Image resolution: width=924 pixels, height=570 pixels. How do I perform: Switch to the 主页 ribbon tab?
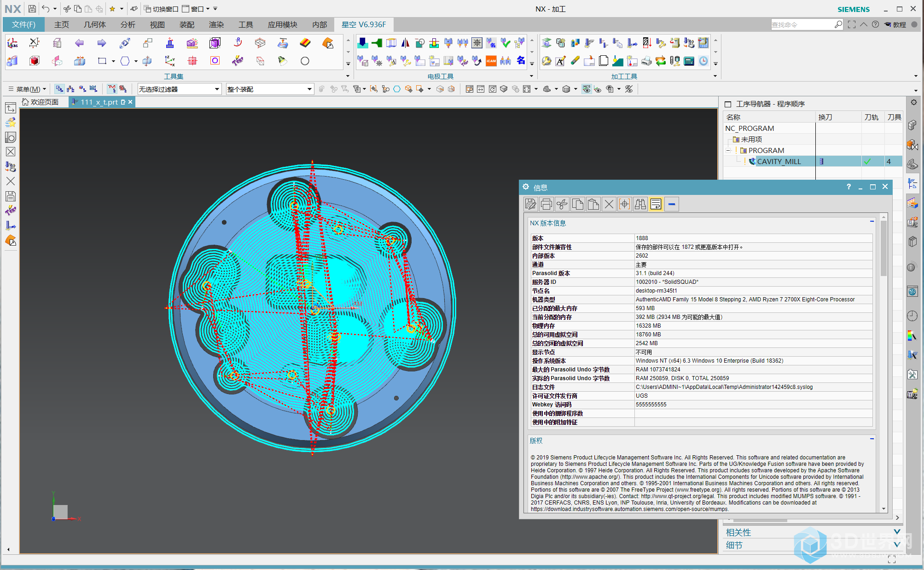[62, 24]
